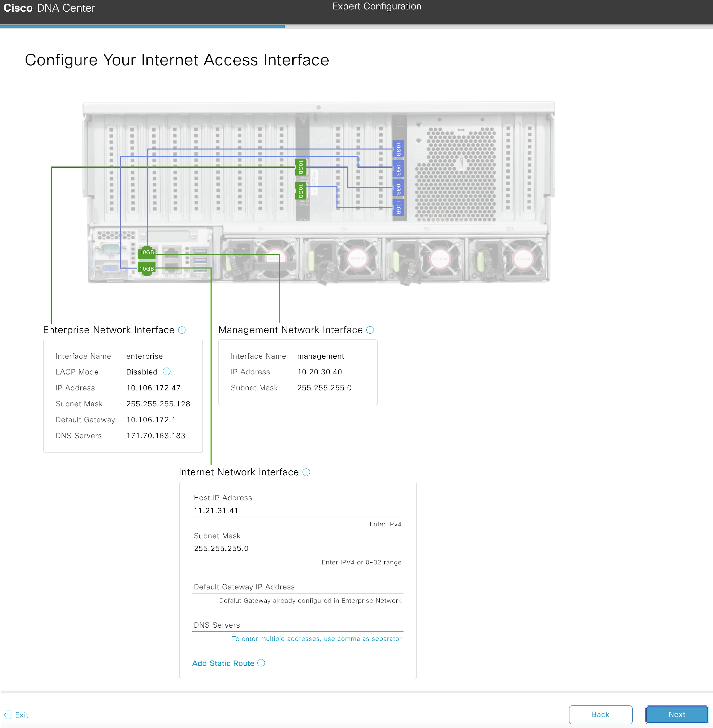
Task: Click the DNS Servers input field
Action: (298, 625)
